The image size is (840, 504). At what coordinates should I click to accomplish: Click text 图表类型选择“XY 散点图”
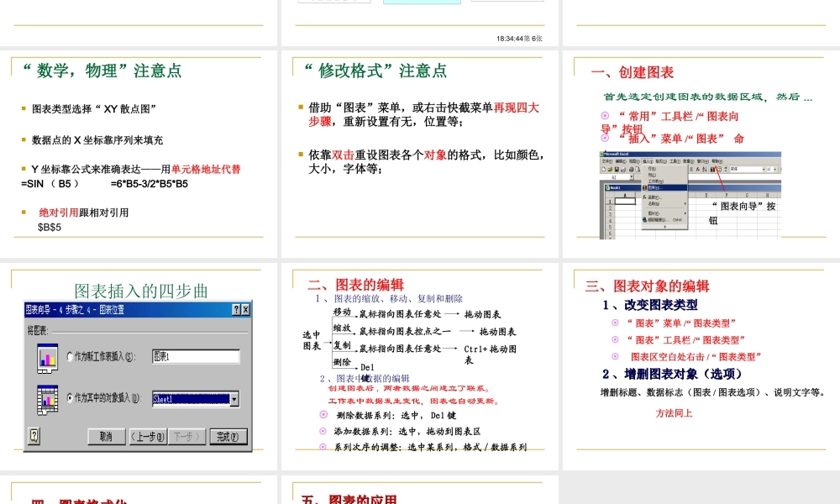(x=94, y=109)
